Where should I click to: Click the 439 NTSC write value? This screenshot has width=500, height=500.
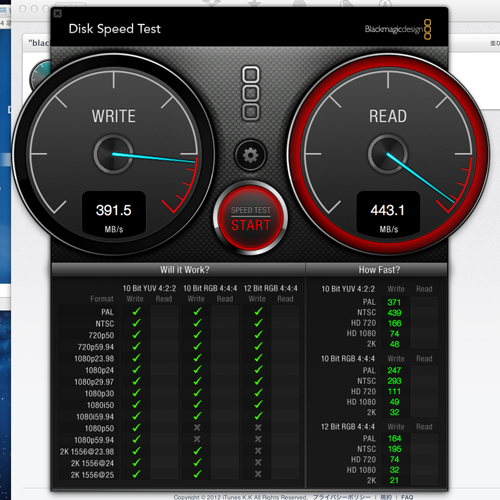[394, 313]
